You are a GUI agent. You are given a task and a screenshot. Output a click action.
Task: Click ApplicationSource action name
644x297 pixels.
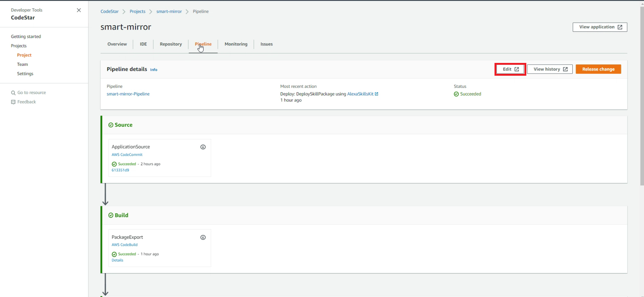tap(130, 147)
